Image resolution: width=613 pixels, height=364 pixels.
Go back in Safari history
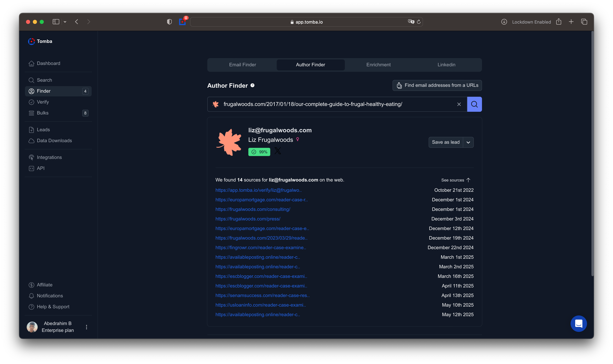(x=77, y=22)
